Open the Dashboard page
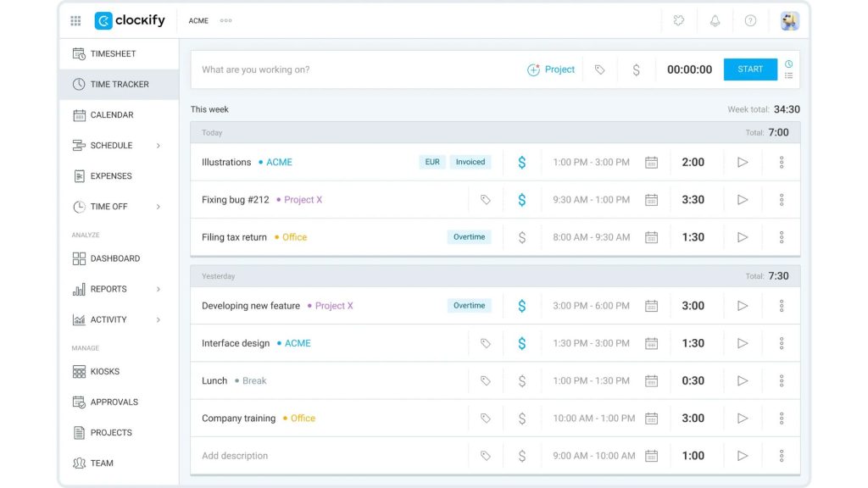Screen dimensions: 868x488 (119, 258)
